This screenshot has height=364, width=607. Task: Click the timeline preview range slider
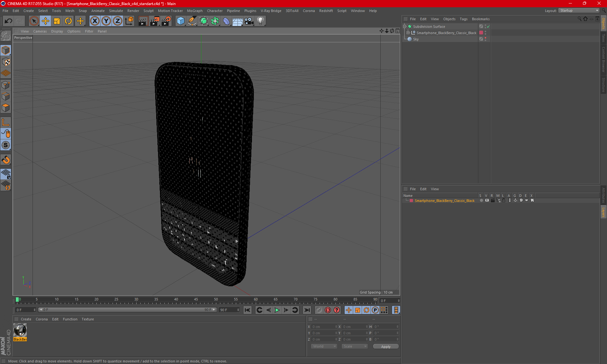click(x=127, y=310)
